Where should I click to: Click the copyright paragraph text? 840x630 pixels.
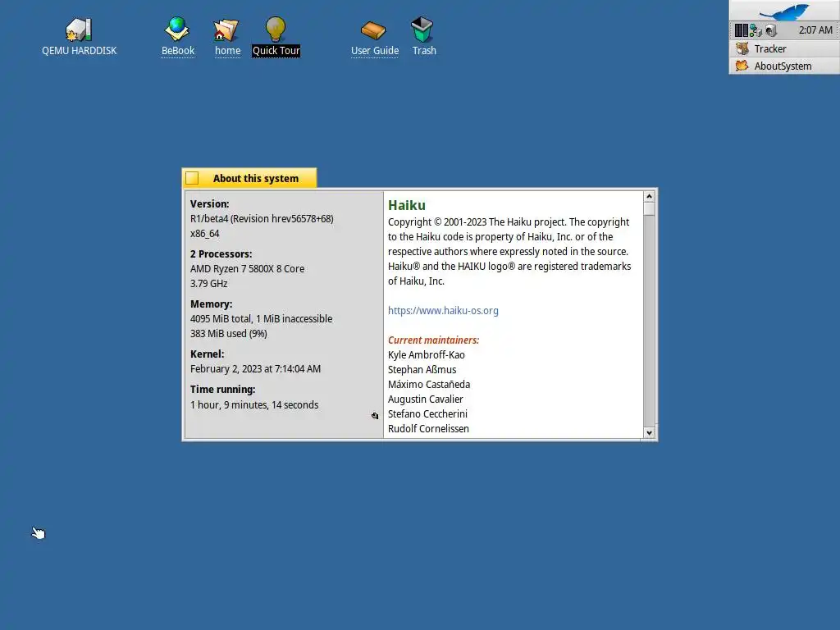coord(509,251)
